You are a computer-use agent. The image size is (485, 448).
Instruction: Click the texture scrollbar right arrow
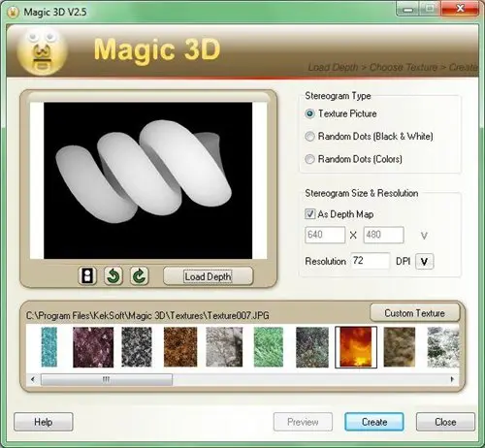(452, 379)
